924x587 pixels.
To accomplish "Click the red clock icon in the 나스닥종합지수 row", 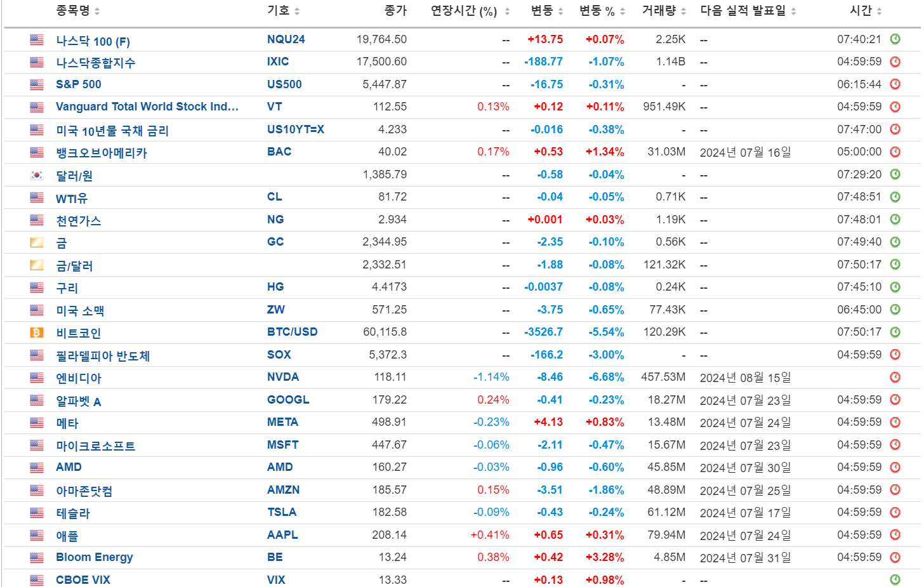I will coord(895,62).
